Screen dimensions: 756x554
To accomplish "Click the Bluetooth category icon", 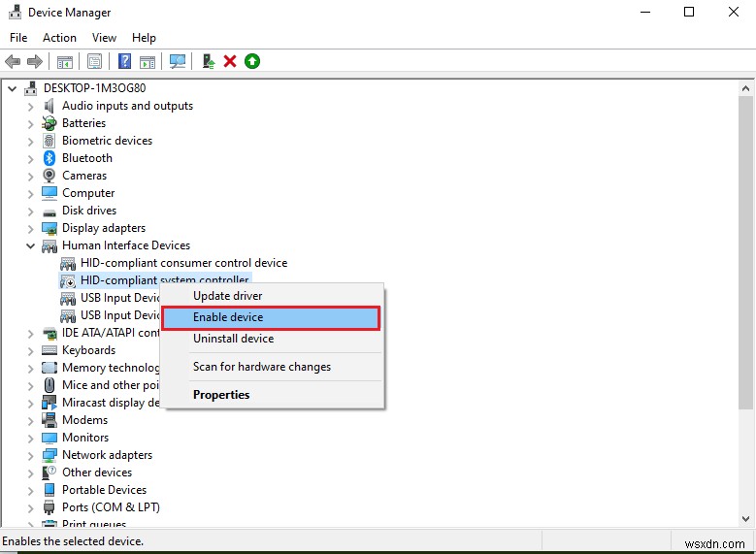I will point(49,158).
